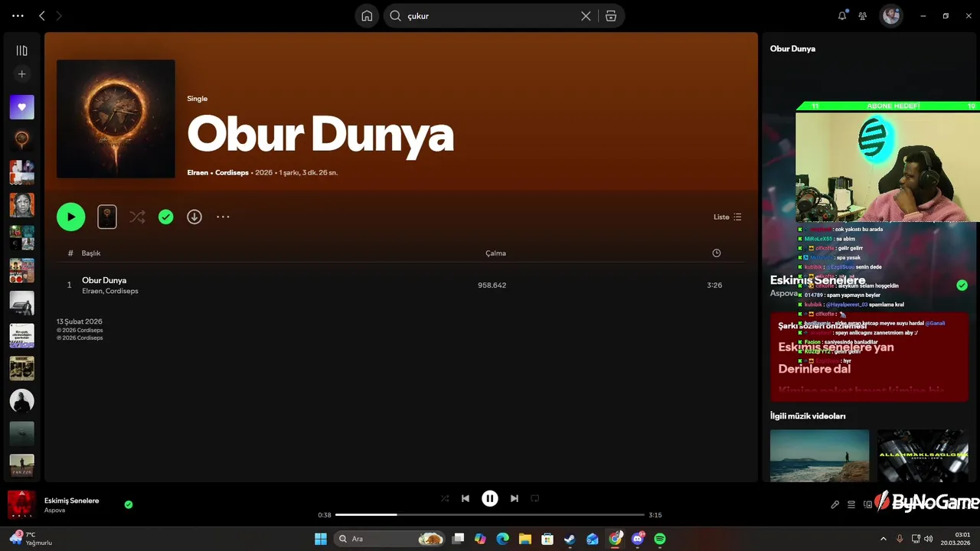Screen dimensions: 980x551
Task: Open the lyrics preview card 'Derinlere dal'
Action: coord(869,356)
